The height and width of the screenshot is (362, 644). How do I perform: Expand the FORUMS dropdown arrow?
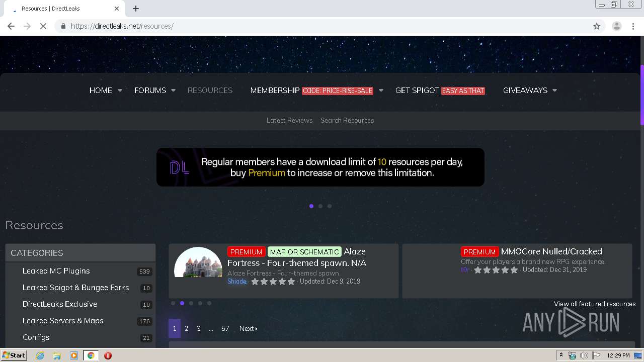pos(173,90)
